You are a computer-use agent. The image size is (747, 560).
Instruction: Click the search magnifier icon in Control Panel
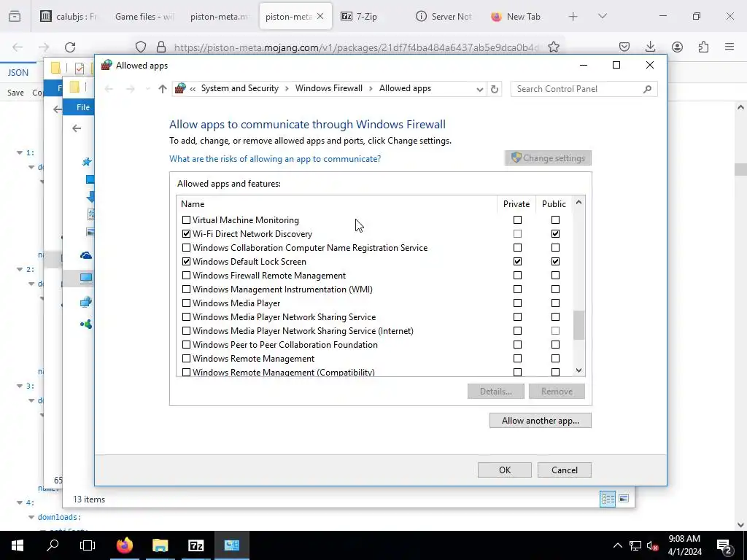click(x=647, y=89)
